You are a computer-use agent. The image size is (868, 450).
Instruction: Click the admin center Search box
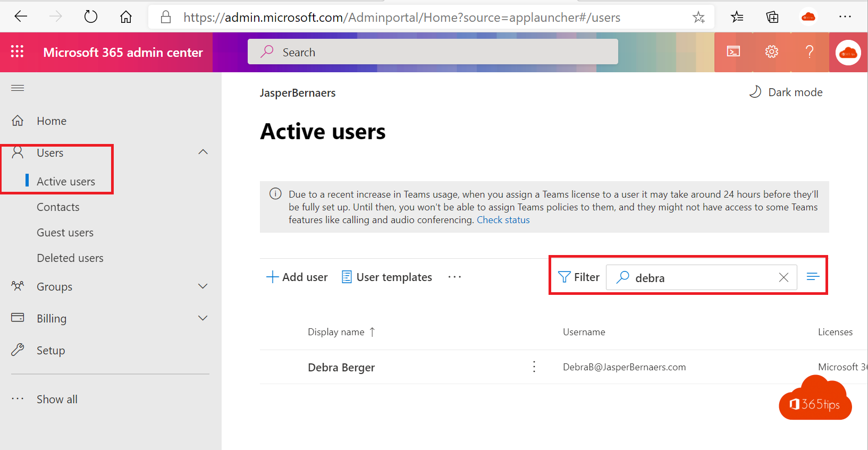click(x=433, y=52)
